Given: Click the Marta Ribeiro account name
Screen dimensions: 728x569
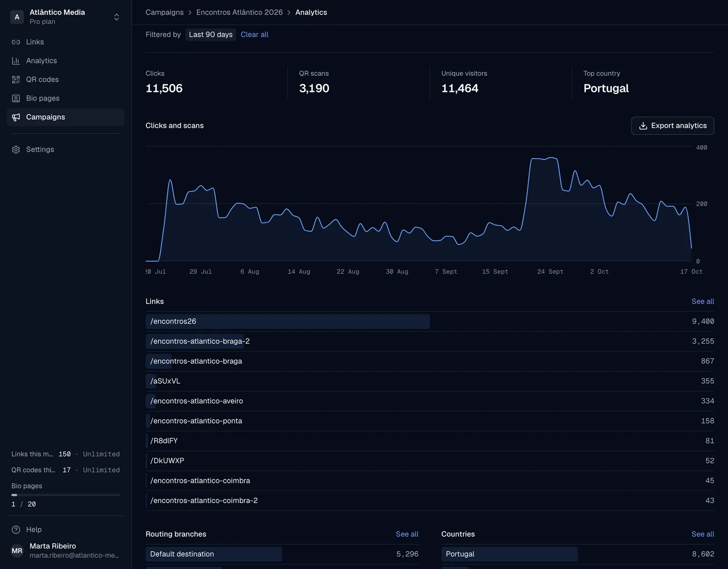Looking at the screenshot, I should (x=53, y=546).
